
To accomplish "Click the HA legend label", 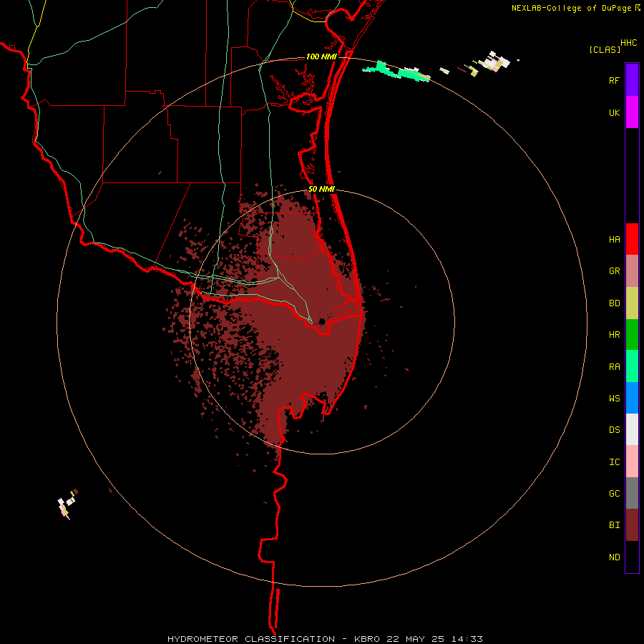I will tap(614, 240).
